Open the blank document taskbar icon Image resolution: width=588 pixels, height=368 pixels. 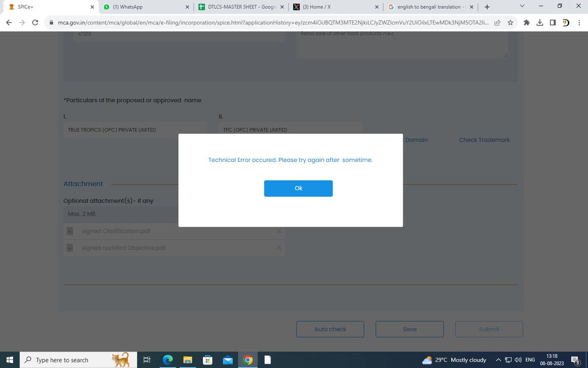(268, 360)
